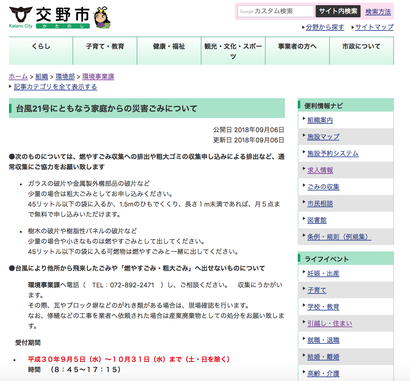The width and height of the screenshot is (410, 381).
Task: Go to 組織 breadcrumb link
Action: pos(42,77)
